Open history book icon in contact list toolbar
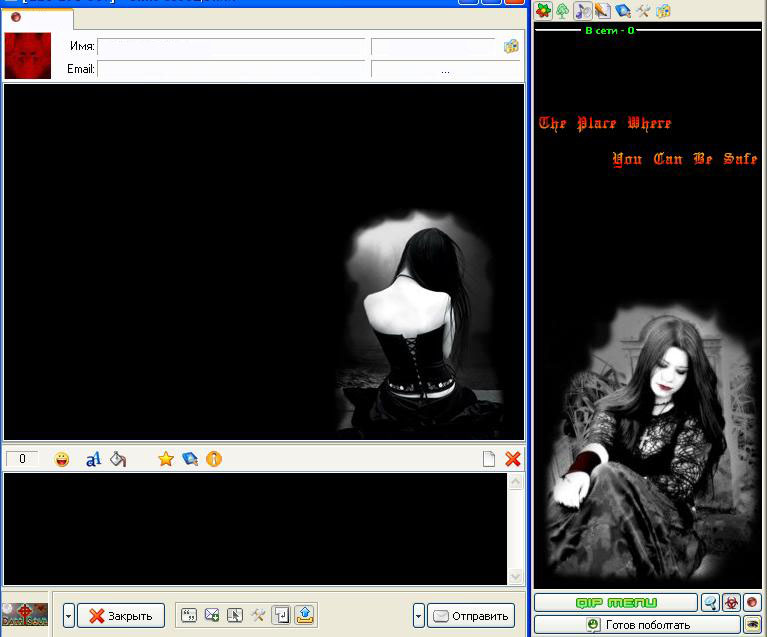 pos(623,11)
